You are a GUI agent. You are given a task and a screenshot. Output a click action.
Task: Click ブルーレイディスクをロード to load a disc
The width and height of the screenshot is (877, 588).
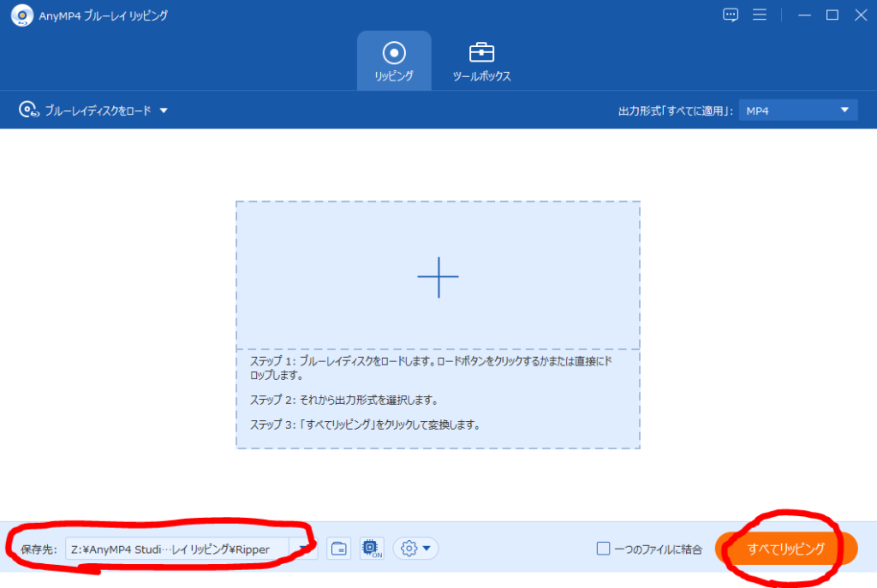(97, 110)
